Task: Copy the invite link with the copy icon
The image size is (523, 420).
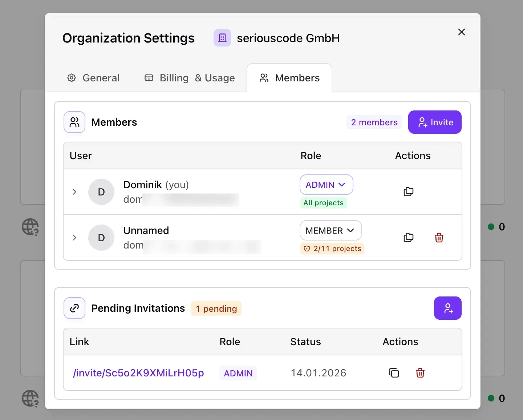Action: [x=394, y=373]
